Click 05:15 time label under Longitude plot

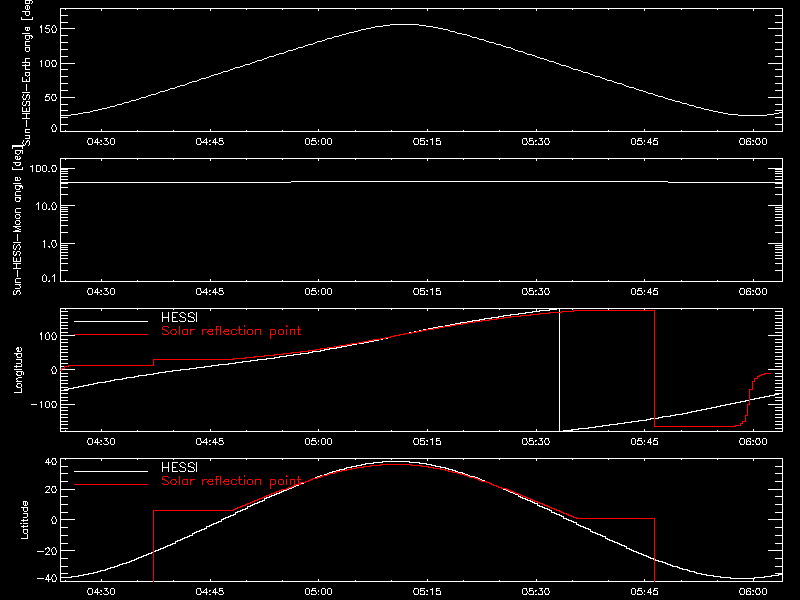[427, 442]
